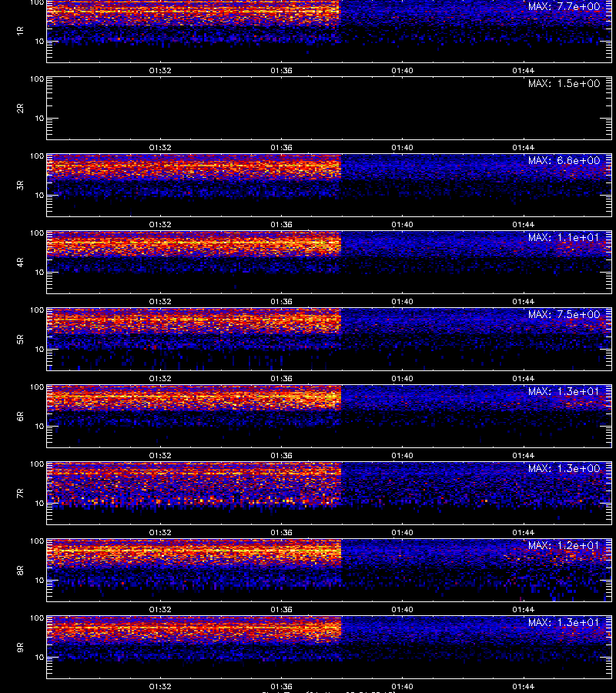Click the 01:32 tick label under panel 8R

160,610
